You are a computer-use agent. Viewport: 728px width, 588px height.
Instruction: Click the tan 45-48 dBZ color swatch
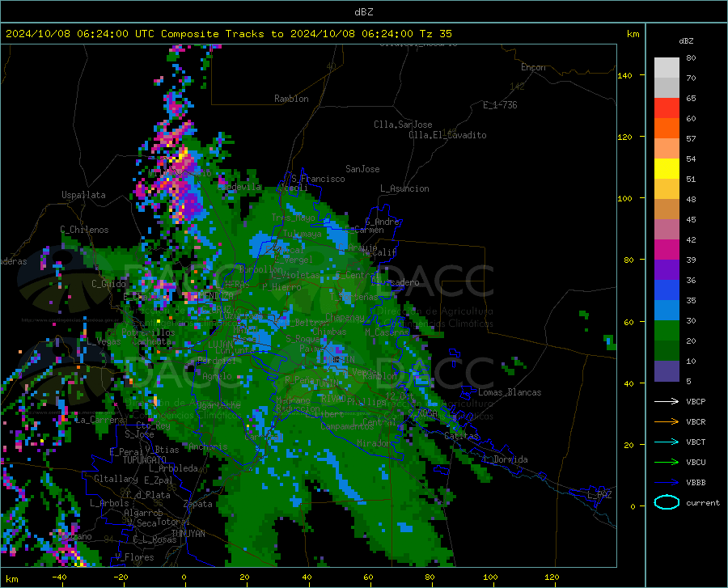click(x=667, y=209)
